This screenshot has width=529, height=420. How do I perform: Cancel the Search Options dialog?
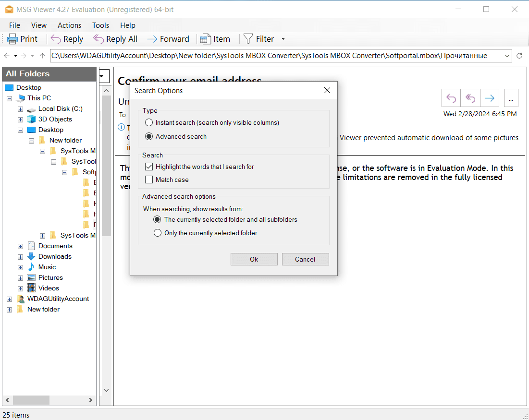tap(305, 259)
